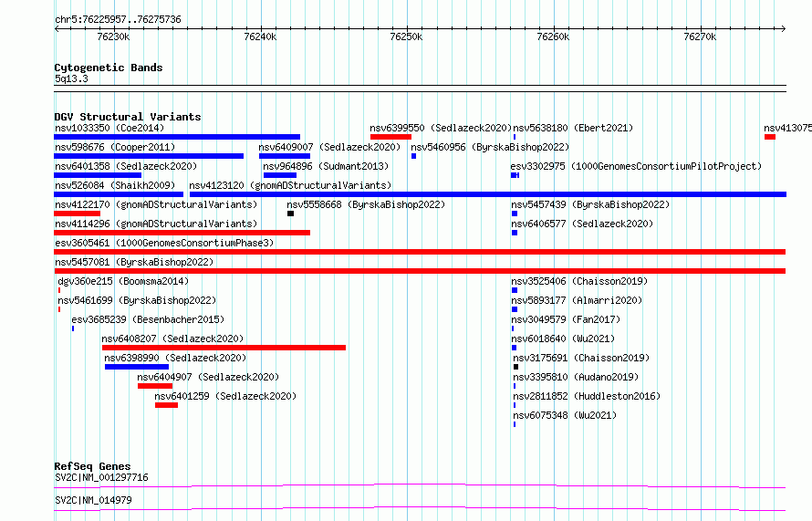Open nsv526084 (Shaikh2009) variant entry
This screenshot has width=812, height=521.
[115, 185]
